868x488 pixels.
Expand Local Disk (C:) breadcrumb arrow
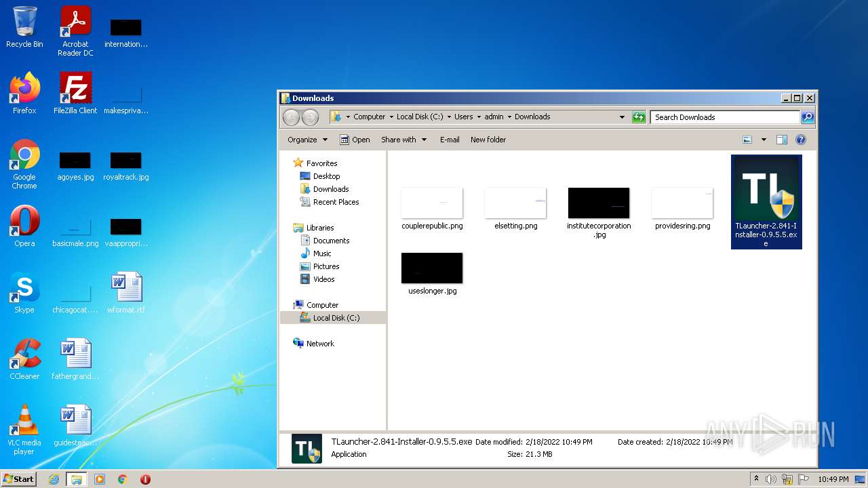pyautogui.click(x=449, y=117)
